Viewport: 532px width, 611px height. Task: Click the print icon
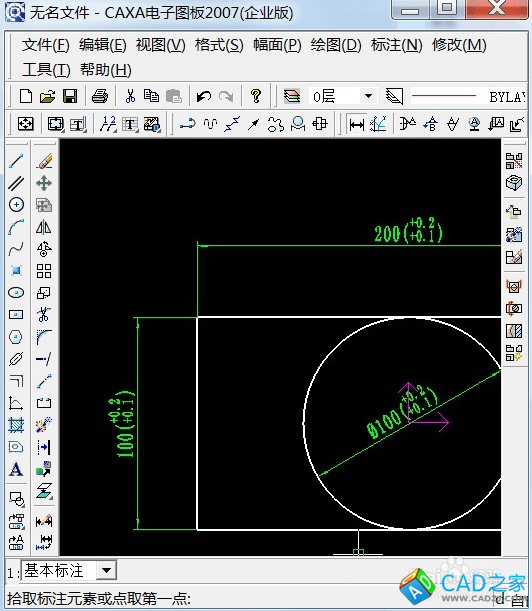click(x=100, y=96)
